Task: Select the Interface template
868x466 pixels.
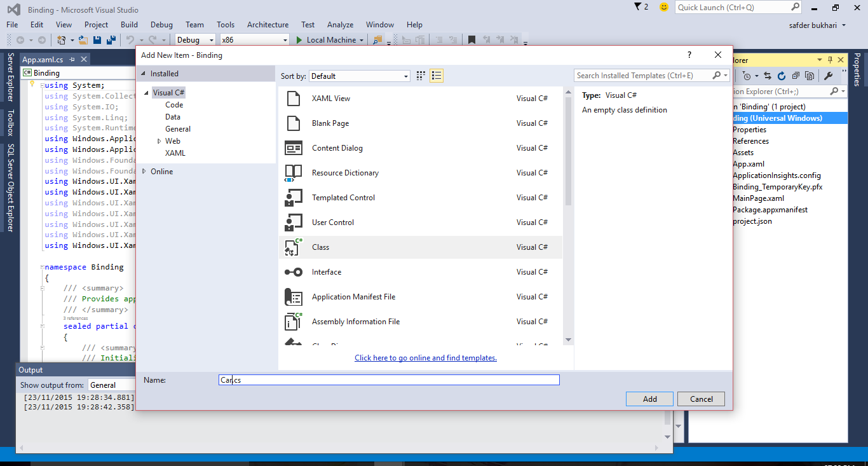Action: click(421, 272)
